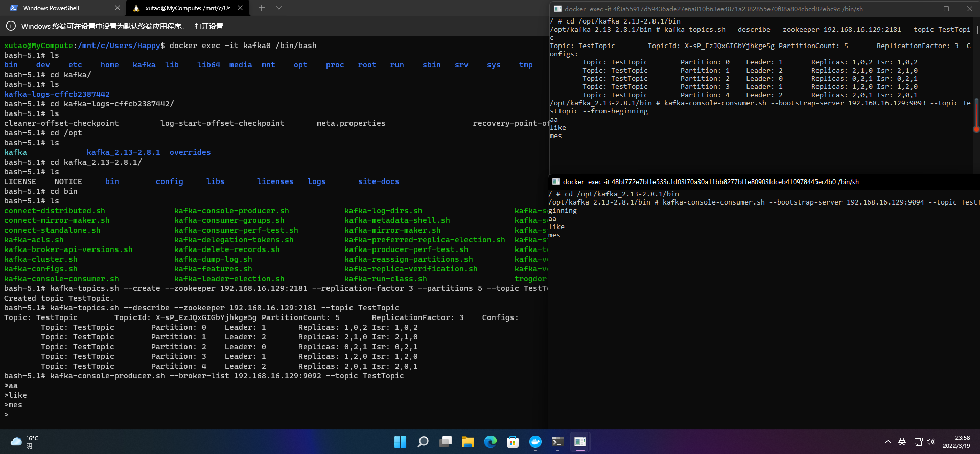Viewport: 980px width, 454px height.
Task: Click kafka-run-class.sh in the listing
Action: 385,279
